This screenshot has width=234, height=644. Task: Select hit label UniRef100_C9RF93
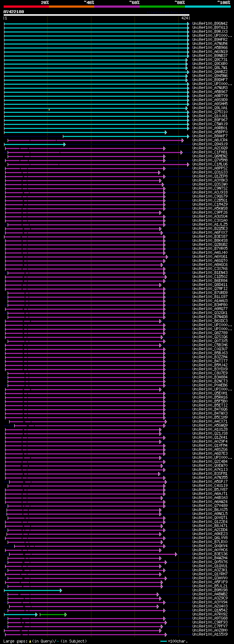point(210,622)
